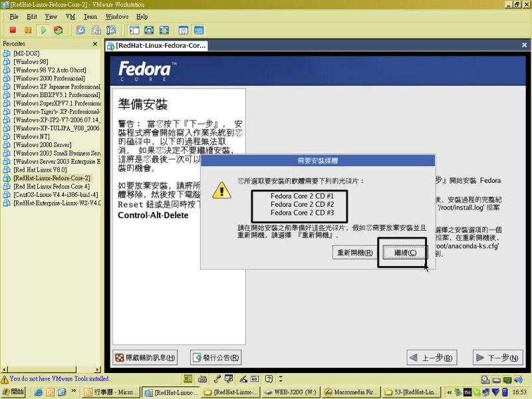Close the VM tab with the X
532x399 pixels.
524,45
